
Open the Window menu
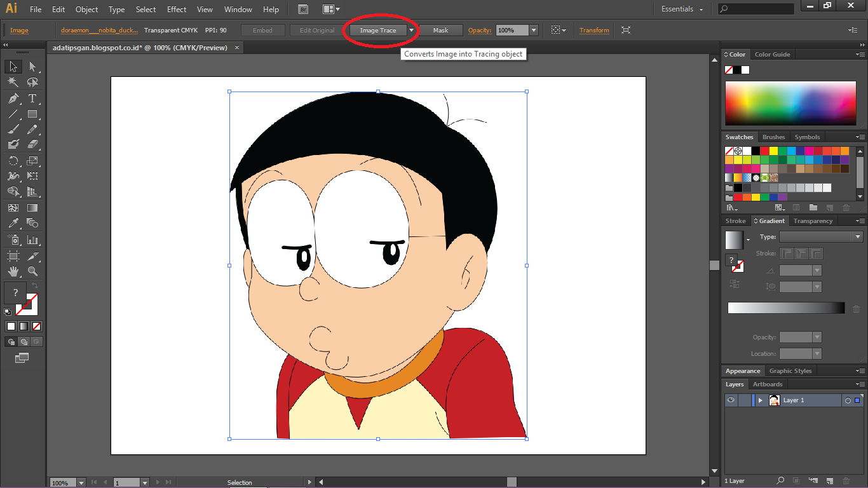coord(238,9)
